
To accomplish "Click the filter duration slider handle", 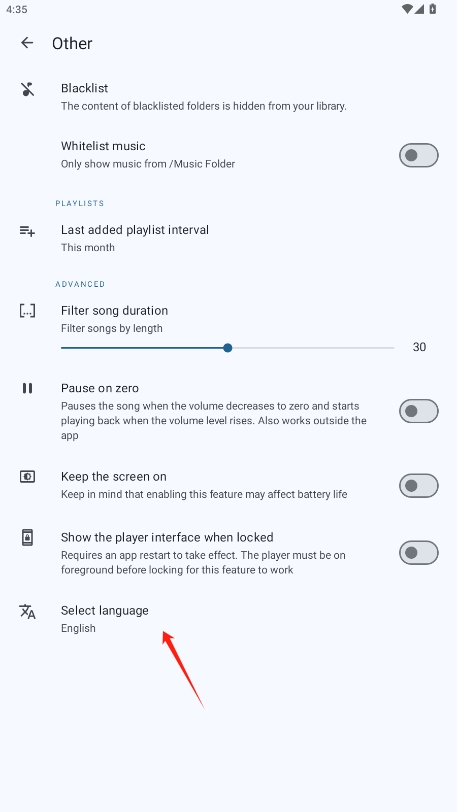I will click(227, 347).
